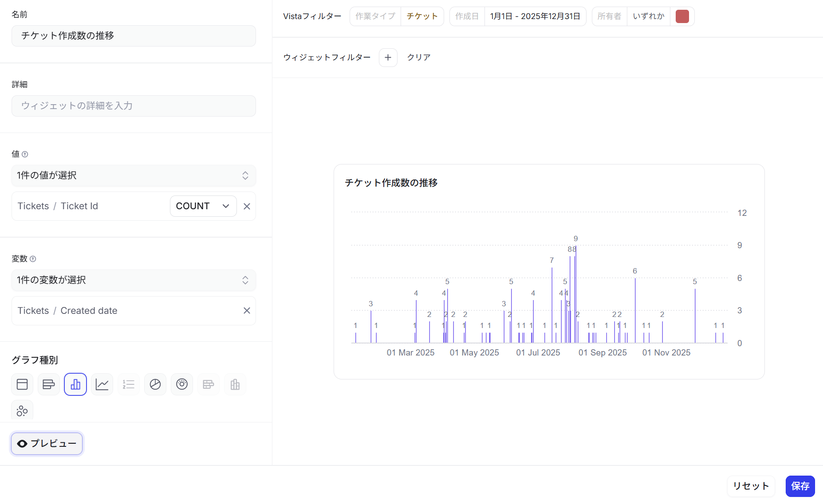The width and height of the screenshot is (823, 504).
Task: Toggle the プレビュー preview option
Action: click(x=47, y=443)
